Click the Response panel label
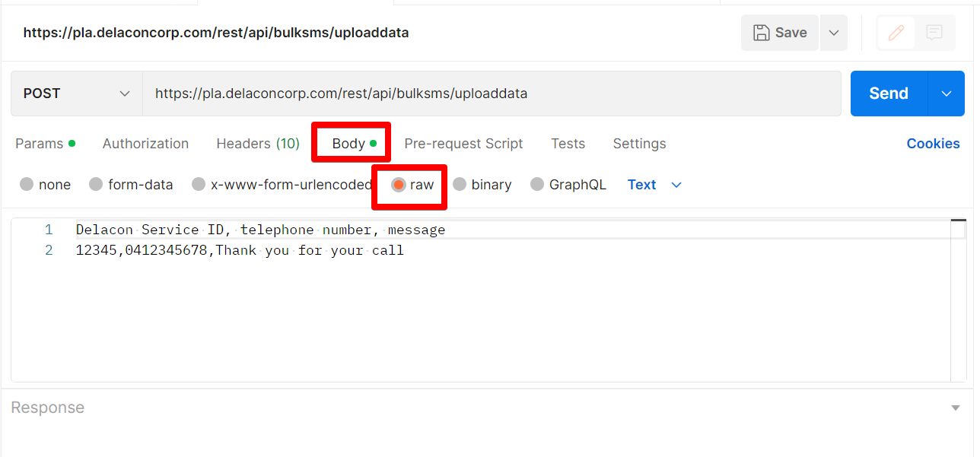 point(47,408)
